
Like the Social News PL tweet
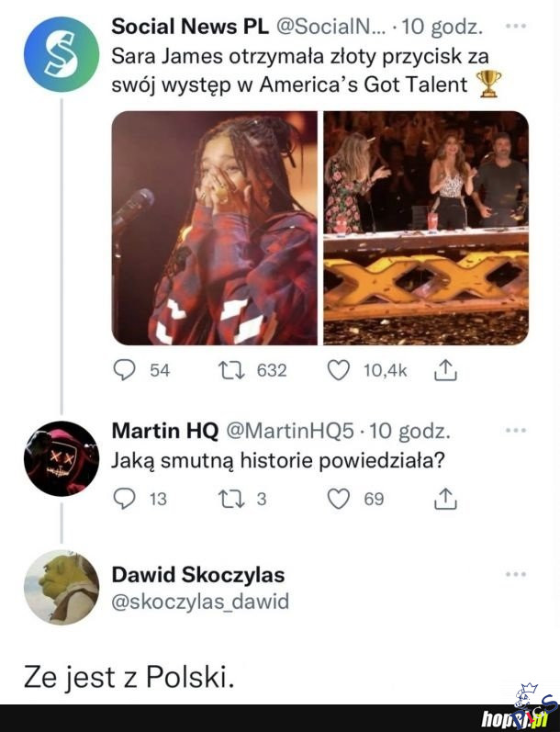click(x=339, y=370)
